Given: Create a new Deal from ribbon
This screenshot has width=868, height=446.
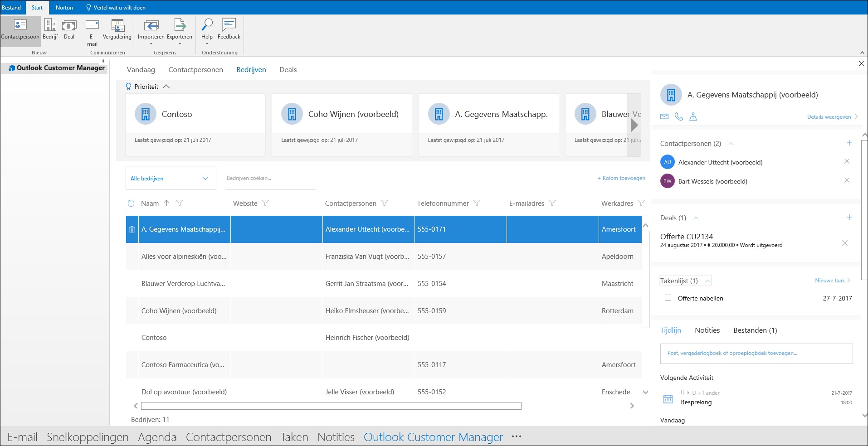Looking at the screenshot, I should coord(69,30).
